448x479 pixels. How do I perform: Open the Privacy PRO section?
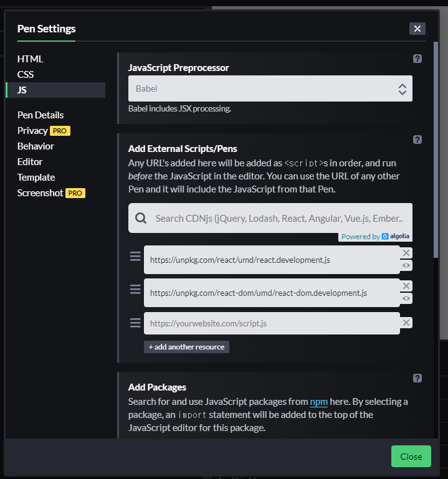[x=44, y=130]
